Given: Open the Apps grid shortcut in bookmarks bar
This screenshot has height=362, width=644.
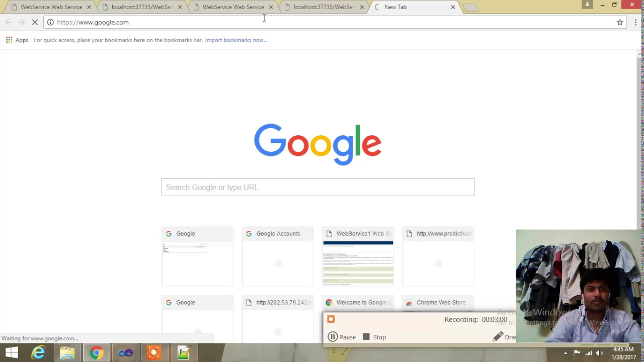Looking at the screenshot, I should click(x=17, y=40).
